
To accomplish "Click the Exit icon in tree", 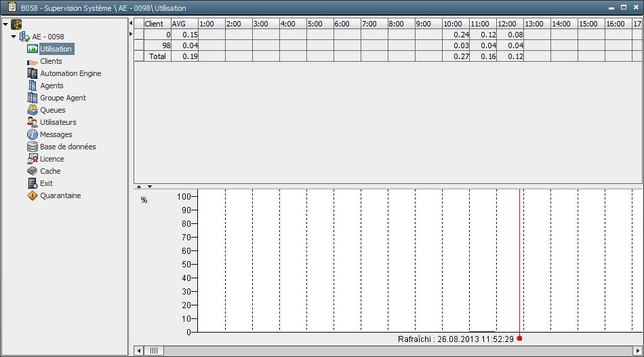I will [33, 183].
